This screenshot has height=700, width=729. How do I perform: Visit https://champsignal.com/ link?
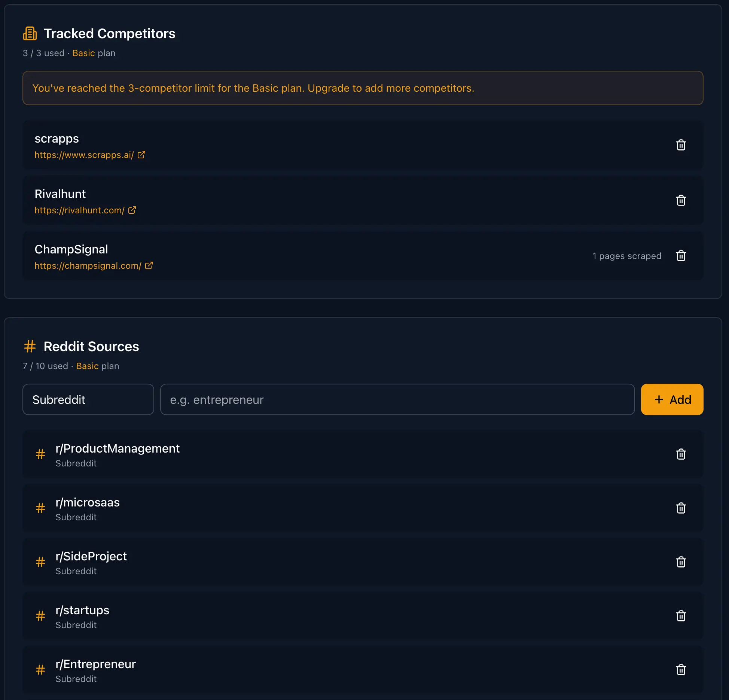pos(88,266)
